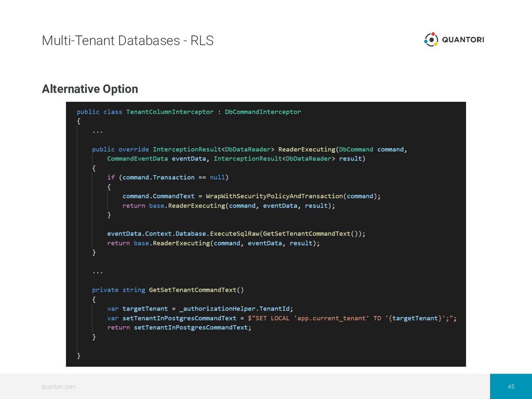This screenshot has width=532, height=399.
Task: Click the slide title 'Multi-Tenant Databases - RLS'
Action: click(128, 41)
